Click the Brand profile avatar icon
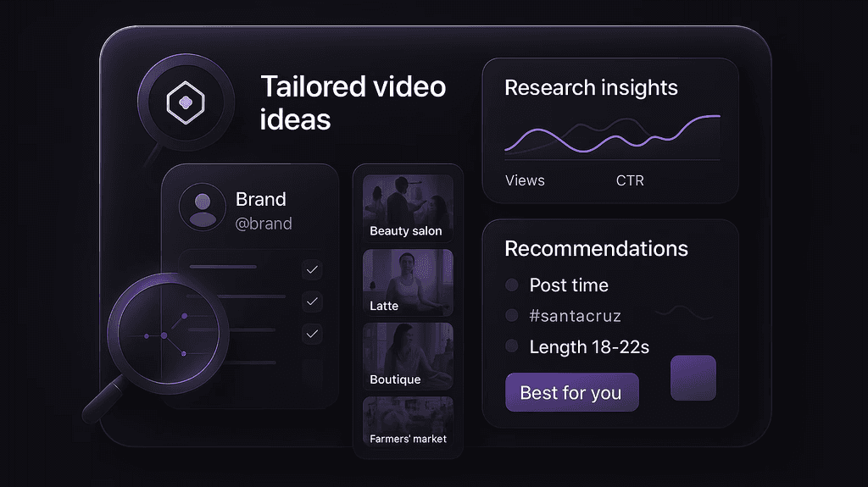The width and height of the screenshot is (868, 487). [x=203, y=207]
